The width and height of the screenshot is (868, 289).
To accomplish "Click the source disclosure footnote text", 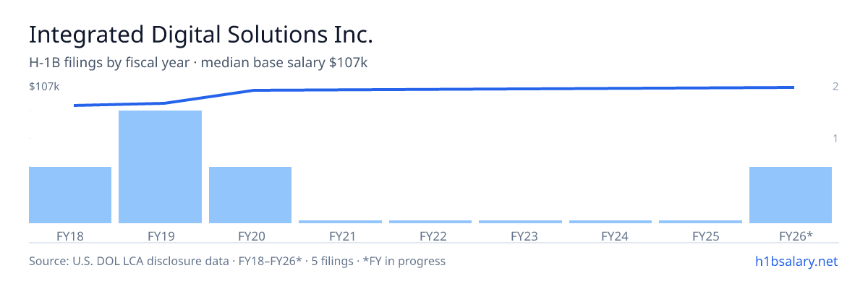I will tap(237, 261).
